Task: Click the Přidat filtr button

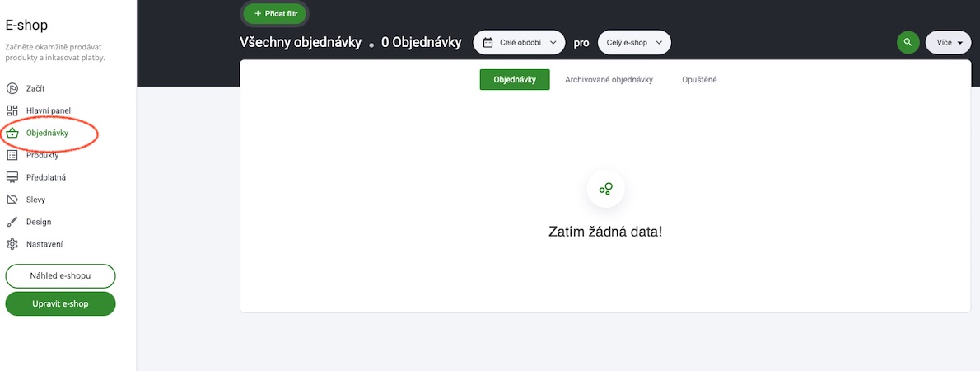Action: (275, 13)
